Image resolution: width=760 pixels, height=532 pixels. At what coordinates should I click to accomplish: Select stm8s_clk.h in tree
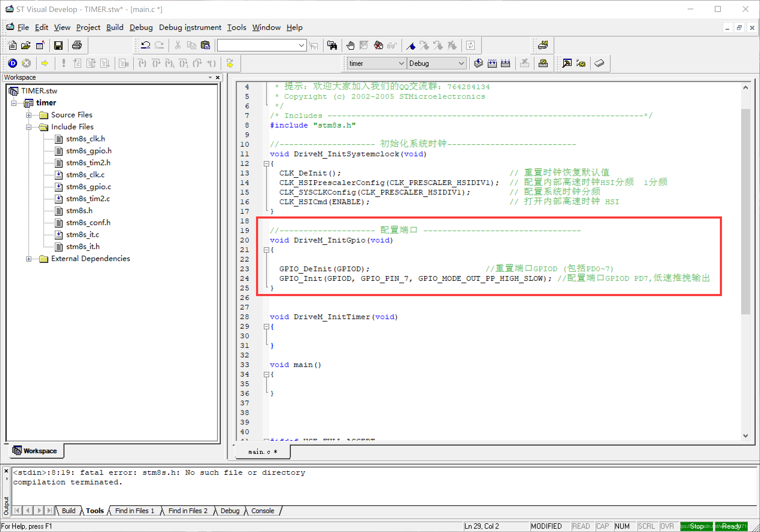(x=85, y=139)
